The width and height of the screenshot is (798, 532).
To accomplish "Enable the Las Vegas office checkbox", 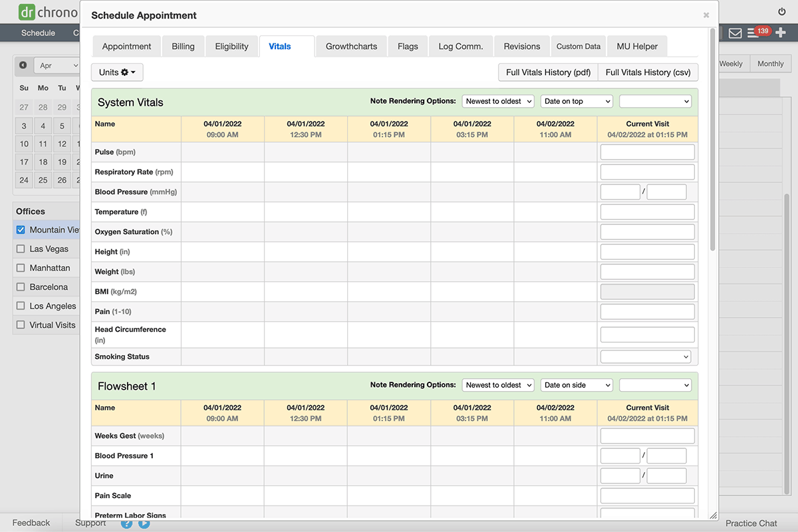I will pos(21,249).
